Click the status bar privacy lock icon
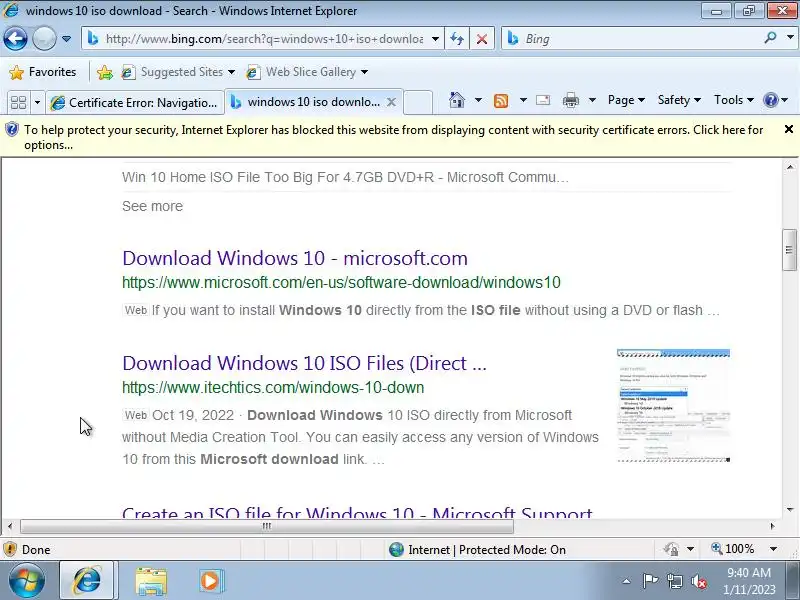Screen dimensions: 800x600 pos(671,549)
